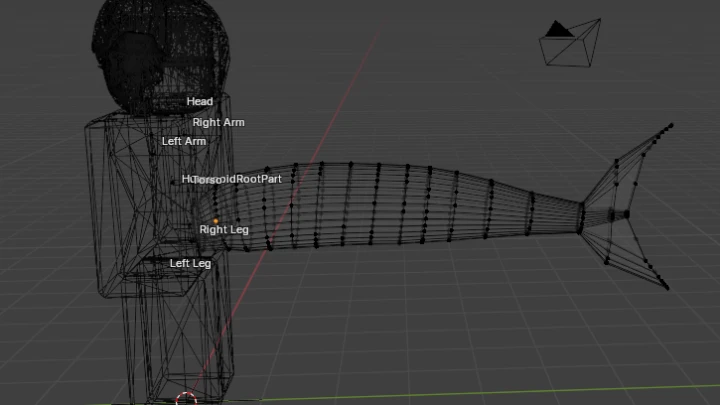Image resolution: width=720 pixels, height=405 pixels.
Task: Click the 'Right Arm' bone label
Action: click(x=219, y=123)
